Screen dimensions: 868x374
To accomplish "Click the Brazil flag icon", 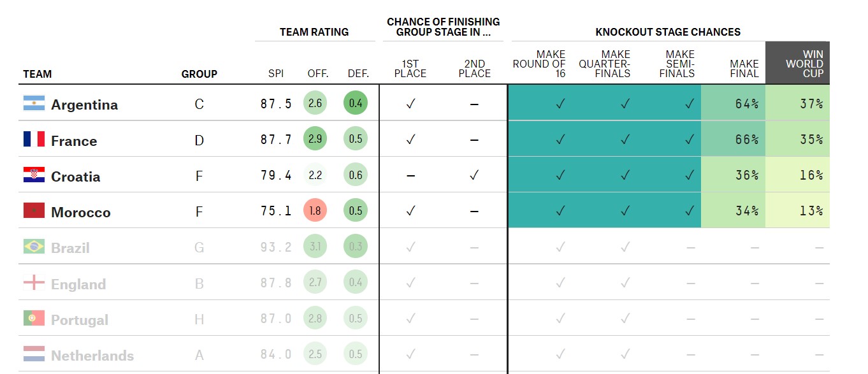I will pos(34,247).
